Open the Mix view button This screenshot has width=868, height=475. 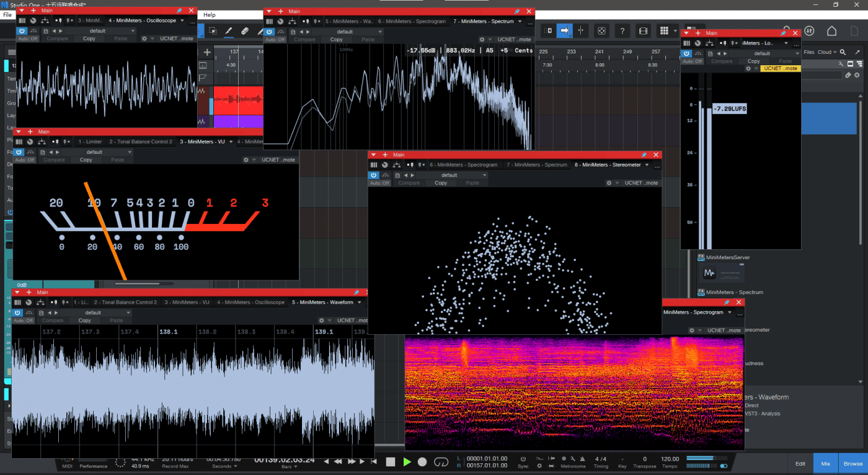(x=825, y=463)
